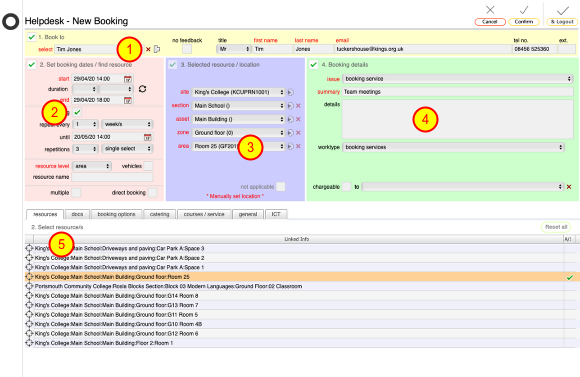Enable the multiple checkbox

pyautogui.click(x=76, y=192)
